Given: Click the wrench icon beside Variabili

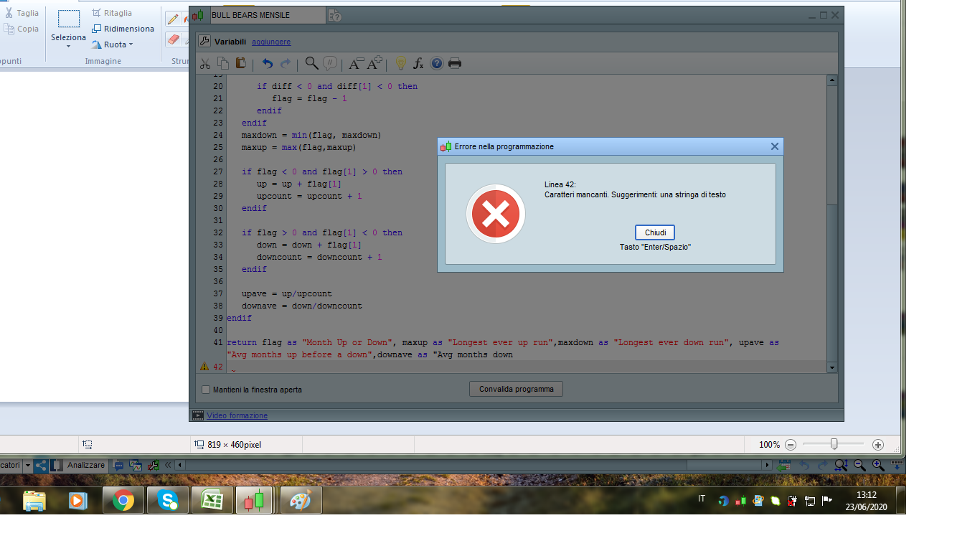Looking at the screenshot, I should coord(204,41).
